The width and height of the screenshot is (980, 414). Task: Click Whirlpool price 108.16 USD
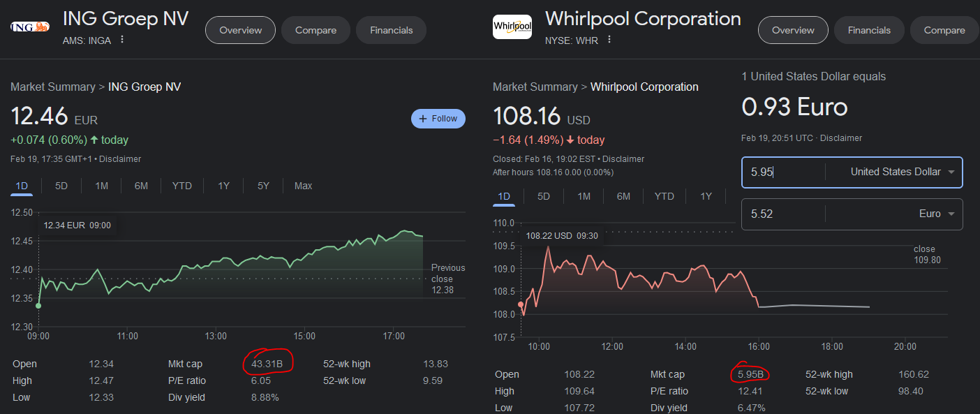pyautogui.click(x=542, y=116)
